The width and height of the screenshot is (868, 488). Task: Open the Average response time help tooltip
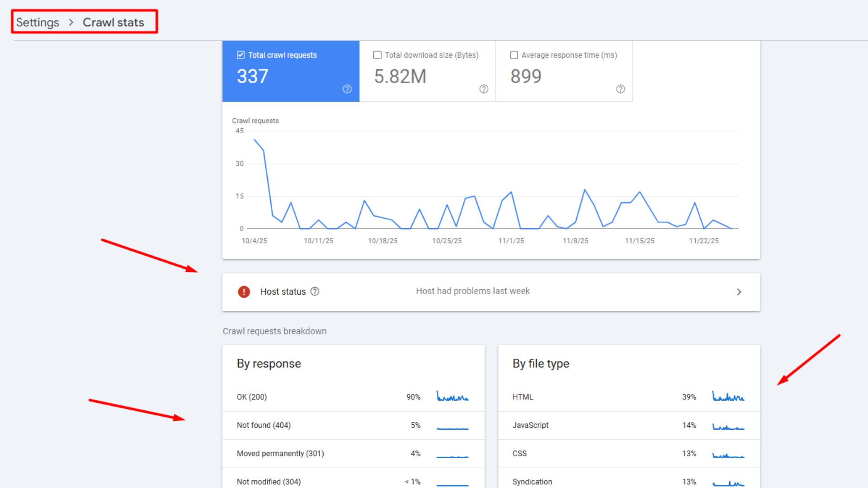620,89
